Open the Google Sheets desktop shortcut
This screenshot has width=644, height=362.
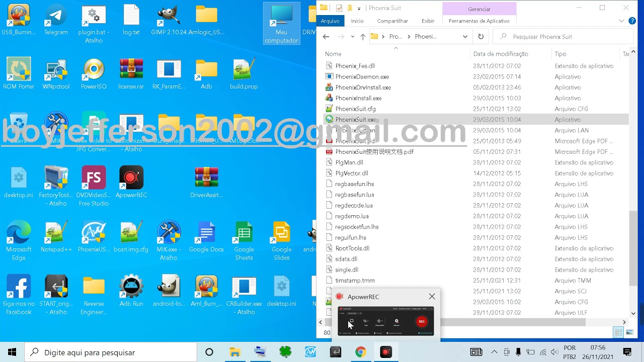(244, 240)
